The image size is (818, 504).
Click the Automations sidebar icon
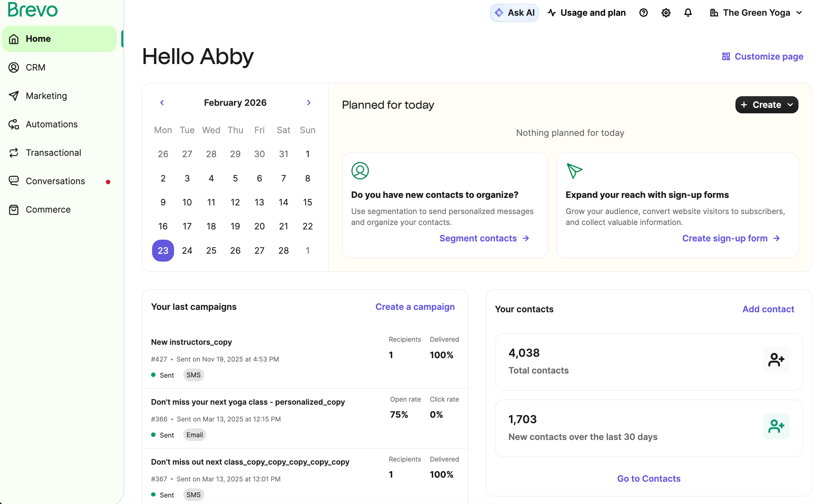point(14,124)
